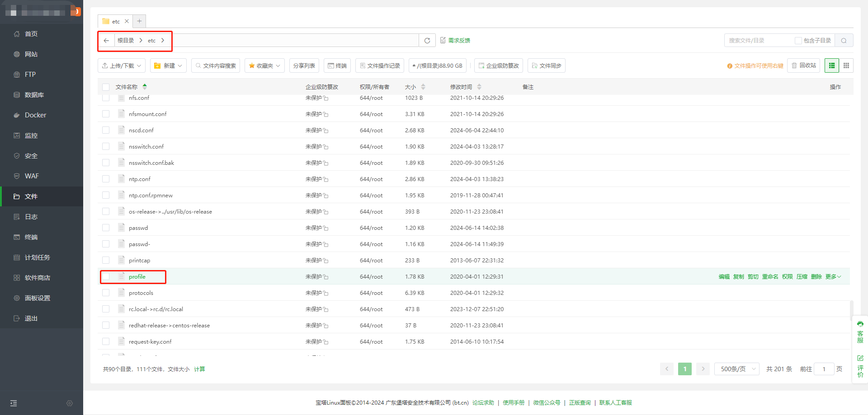The image size is (868, 415).
Task: Collapse the sidebar menu icon
Action: [14, 403]
